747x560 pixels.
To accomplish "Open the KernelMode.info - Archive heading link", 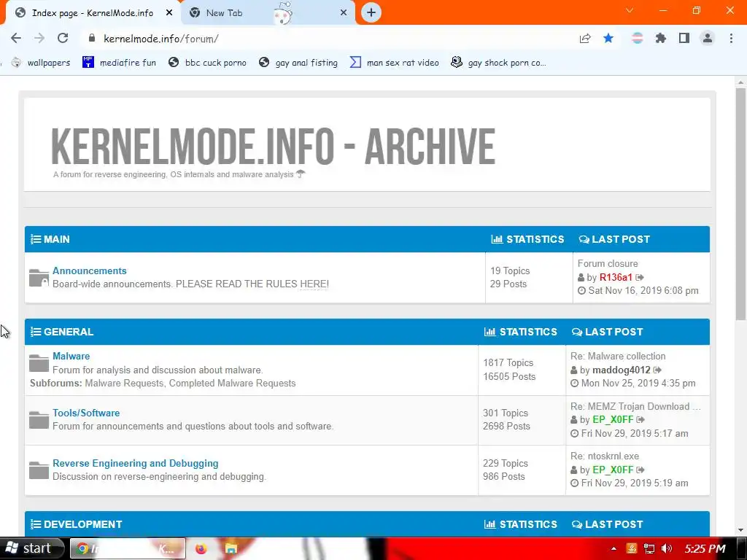I will point(273,146).
